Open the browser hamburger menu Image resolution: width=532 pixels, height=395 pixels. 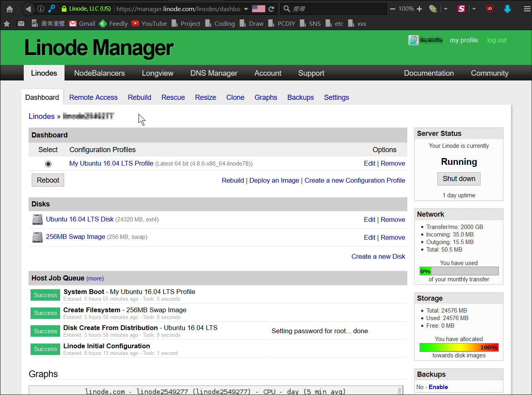527,9
